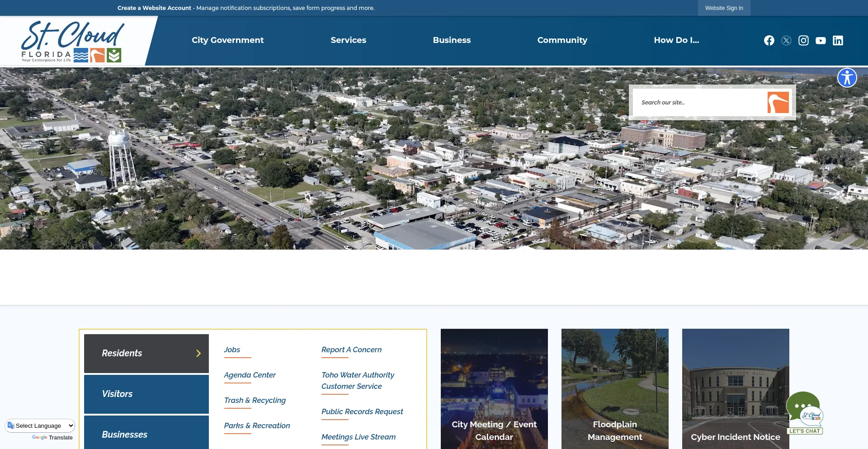
Task: Open the Floodplain Management panel
Action: (x=615, y=389)
